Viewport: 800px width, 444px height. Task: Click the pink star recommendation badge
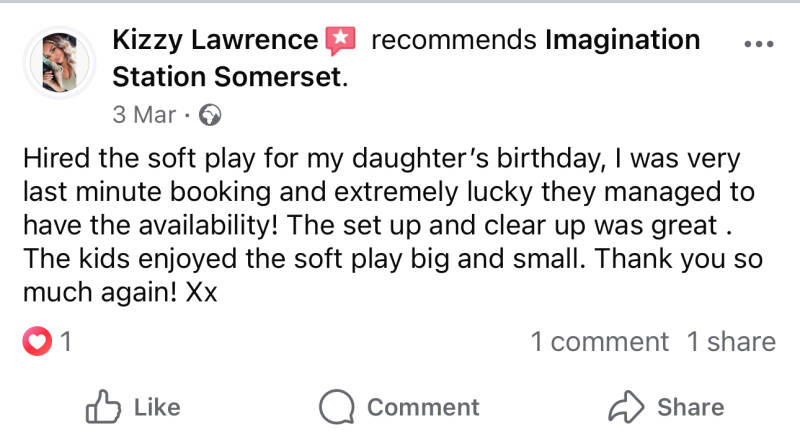341,41
